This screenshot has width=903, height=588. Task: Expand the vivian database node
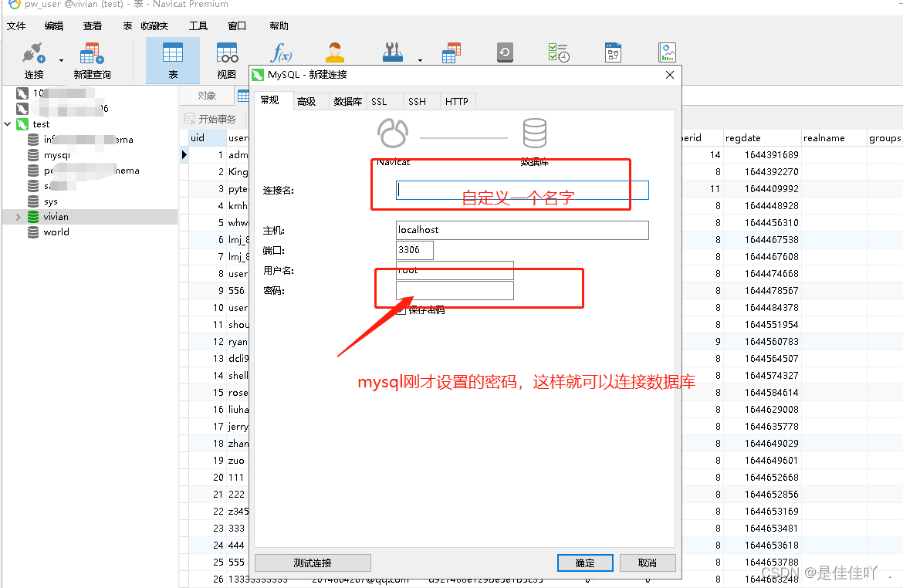click(x=18, y=217)
